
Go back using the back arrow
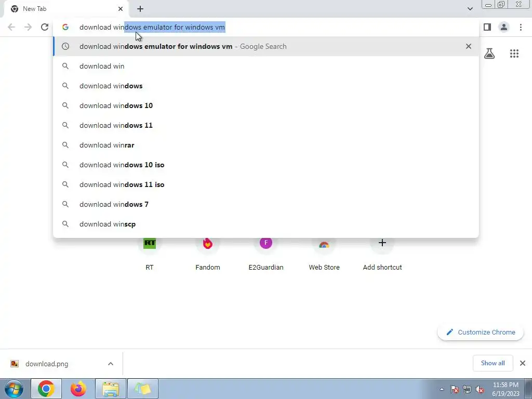pyautogui.click(x=11, y=27)
